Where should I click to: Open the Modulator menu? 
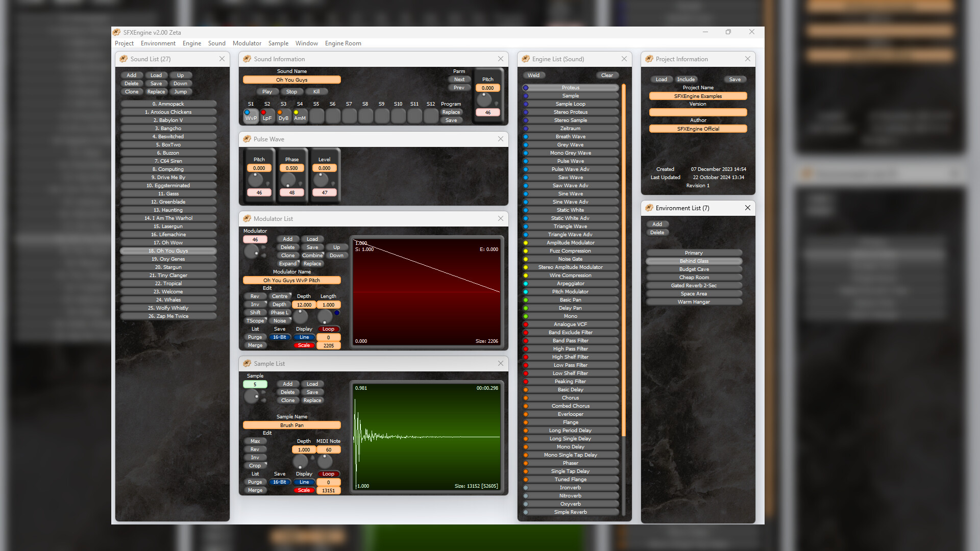(247, 43)
